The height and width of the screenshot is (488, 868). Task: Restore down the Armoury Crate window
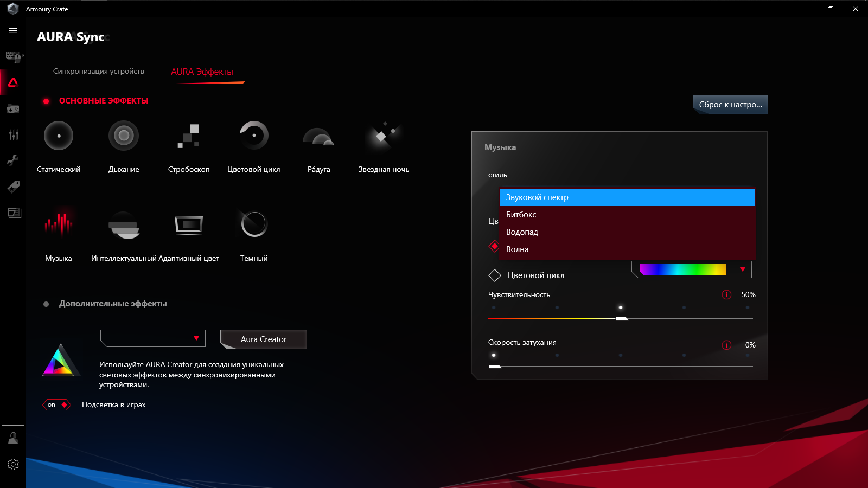click(831, 9)
